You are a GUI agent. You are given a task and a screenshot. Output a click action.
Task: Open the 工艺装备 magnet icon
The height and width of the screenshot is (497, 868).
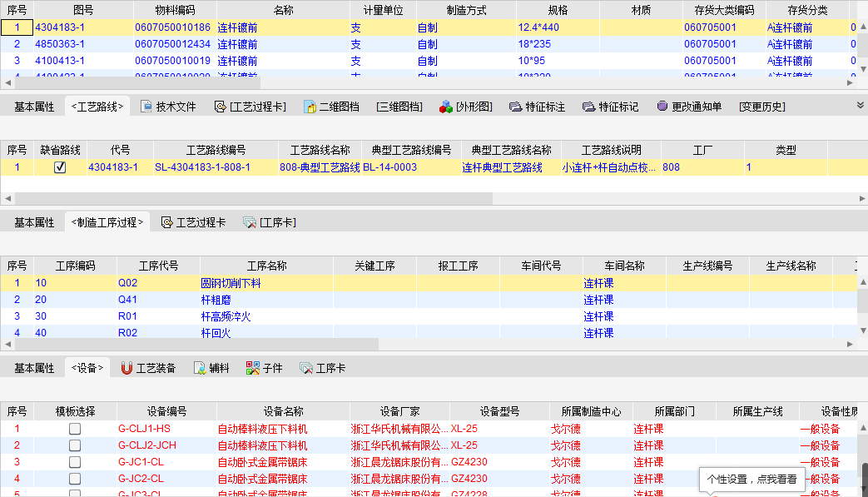click(x=126, y=368)
